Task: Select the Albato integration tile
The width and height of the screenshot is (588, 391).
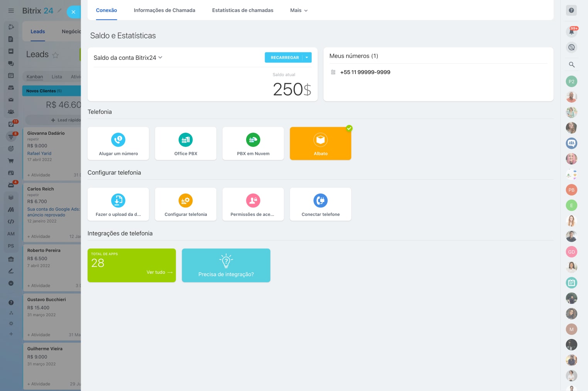Action: click(320, 143)
